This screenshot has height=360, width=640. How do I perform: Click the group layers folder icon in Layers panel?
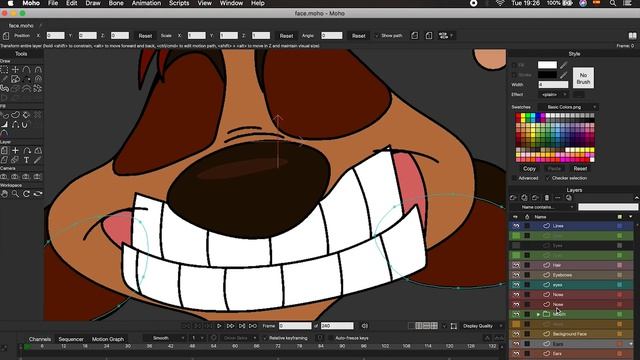pos(536,198)
